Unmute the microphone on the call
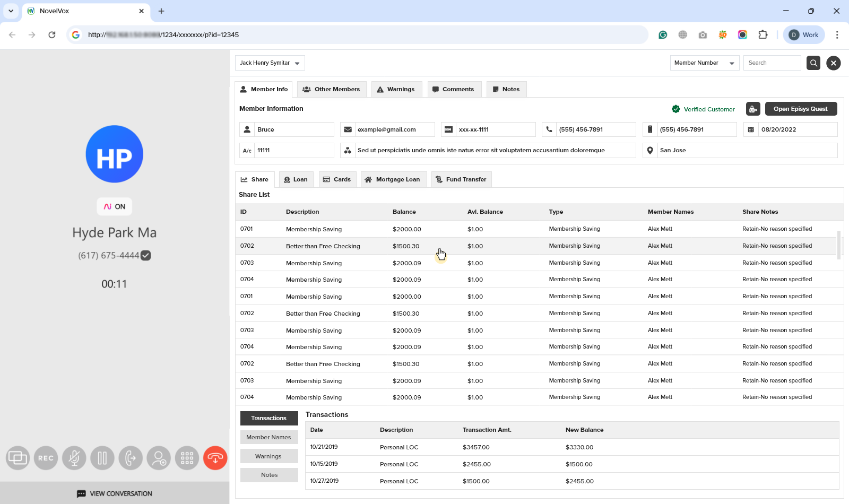The width and height of the screenshot is (849, 504). click(x=74, y=458)
